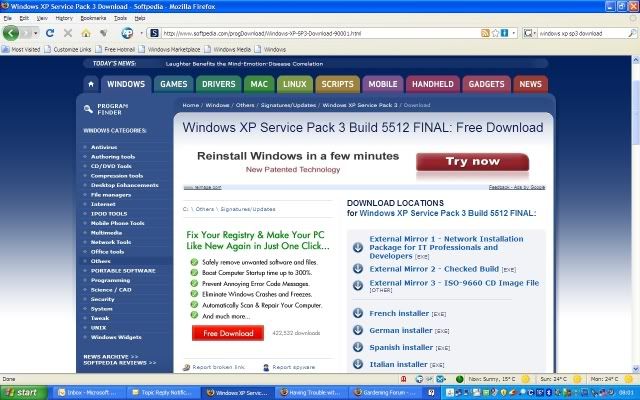Open the File menu
Screen dimensions: 640x400
tap(7, 18)
